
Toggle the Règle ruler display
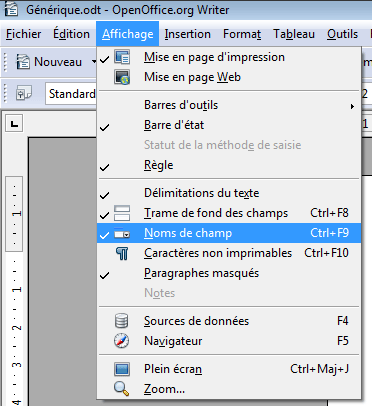click(229, 165)
